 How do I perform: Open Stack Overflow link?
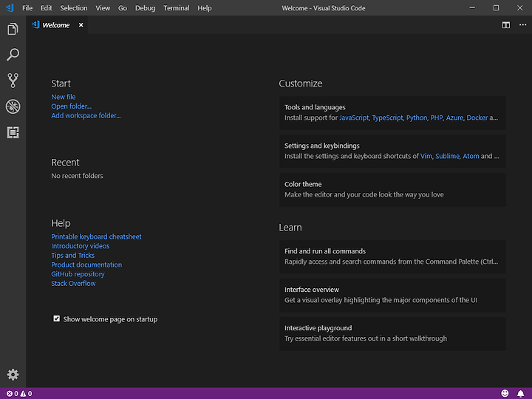point(73,283)
